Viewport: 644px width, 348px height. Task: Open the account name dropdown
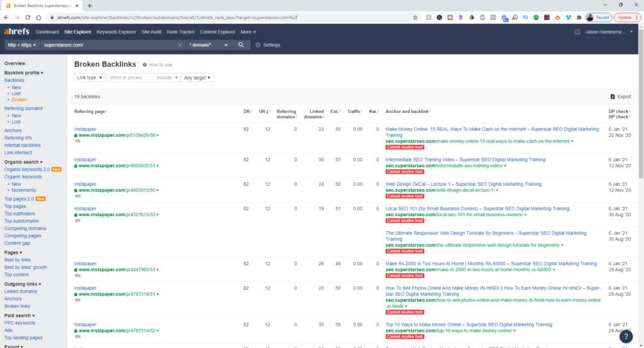point(609,32)
